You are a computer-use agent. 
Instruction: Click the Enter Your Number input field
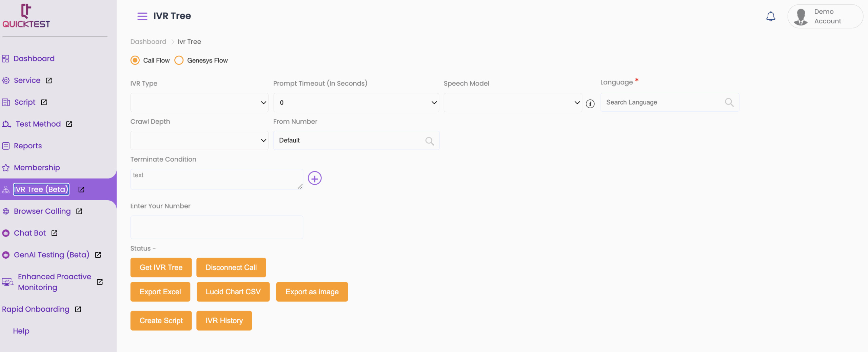click(x=216, y=227)
